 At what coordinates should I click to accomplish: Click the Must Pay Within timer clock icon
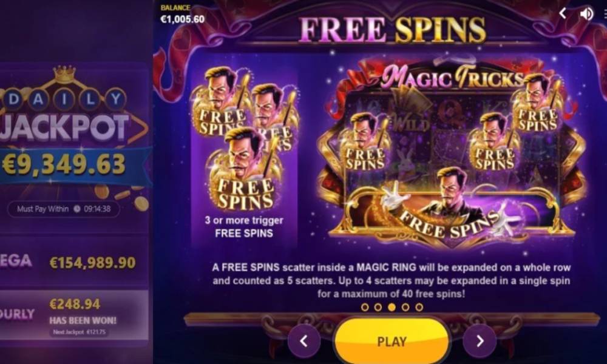[77, 209]
